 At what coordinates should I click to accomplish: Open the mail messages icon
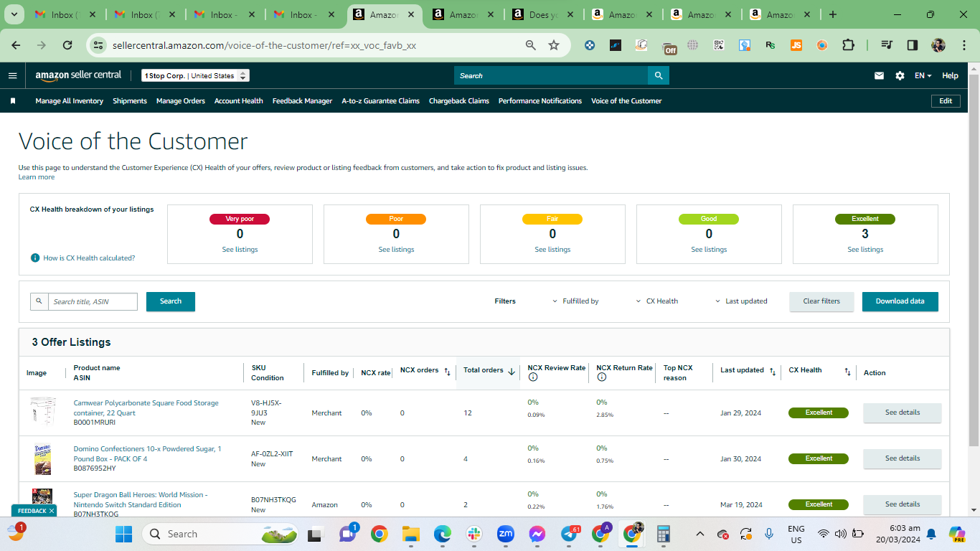[879, 75]
